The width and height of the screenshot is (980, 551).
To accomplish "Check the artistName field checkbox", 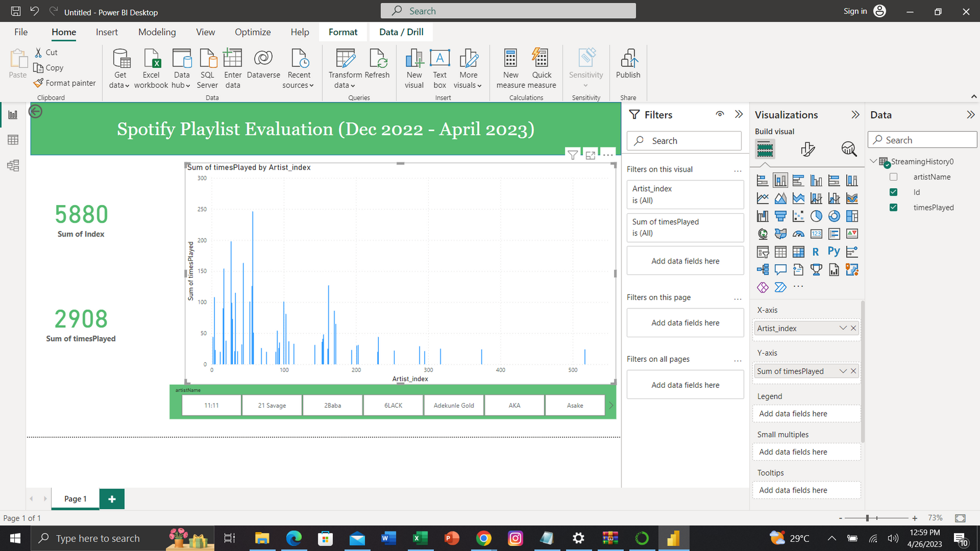I will coord(894,177).
